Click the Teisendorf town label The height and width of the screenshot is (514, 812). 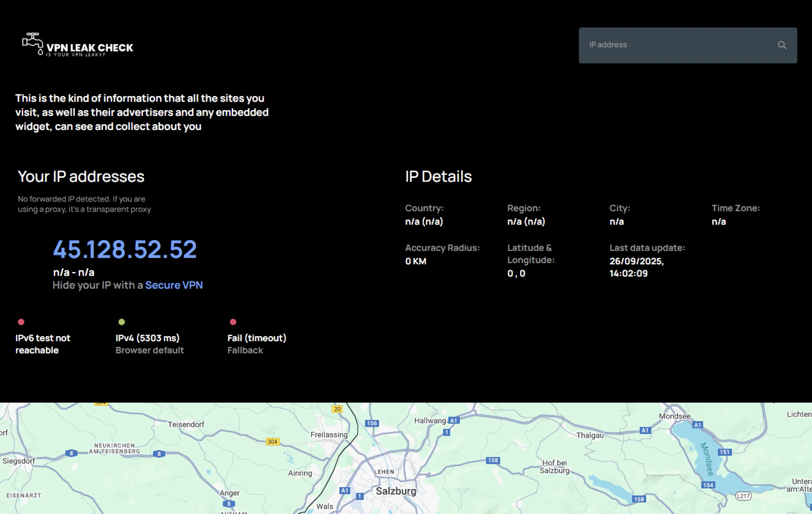[186, 425]
